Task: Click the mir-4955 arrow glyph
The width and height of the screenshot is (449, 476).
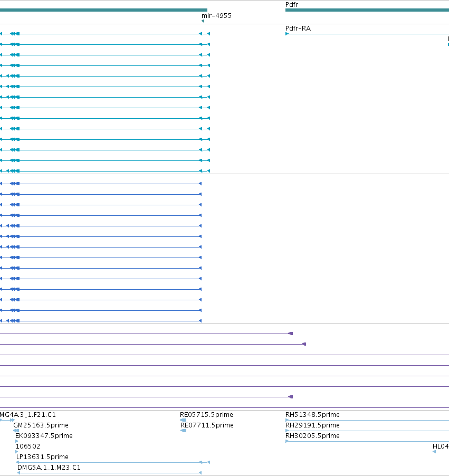Action: [x=203, y=21]
